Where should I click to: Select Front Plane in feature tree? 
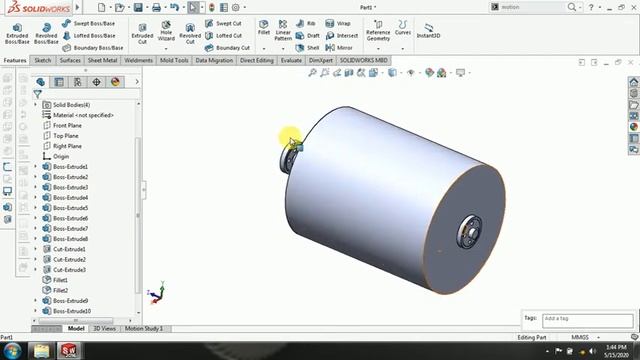point(62,125)
